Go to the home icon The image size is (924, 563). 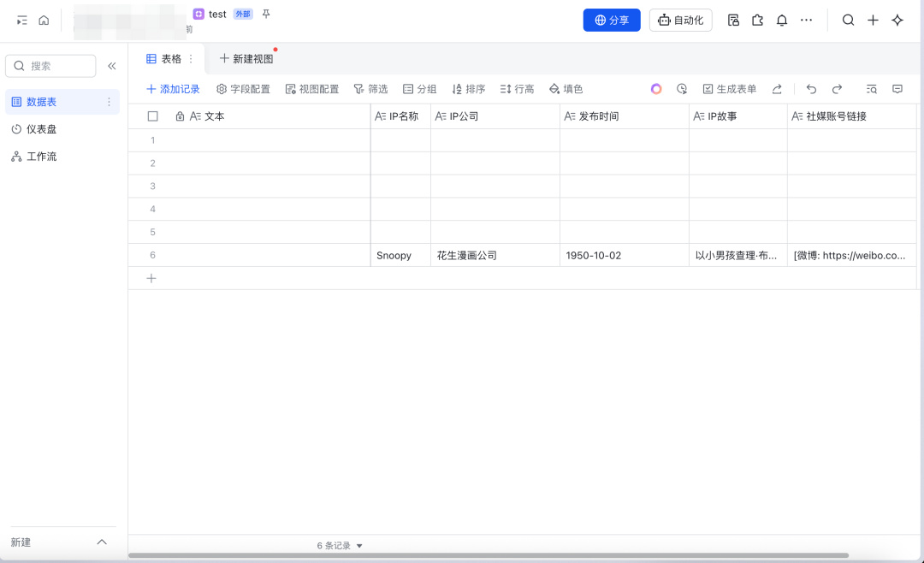click(x=44, y=20)
